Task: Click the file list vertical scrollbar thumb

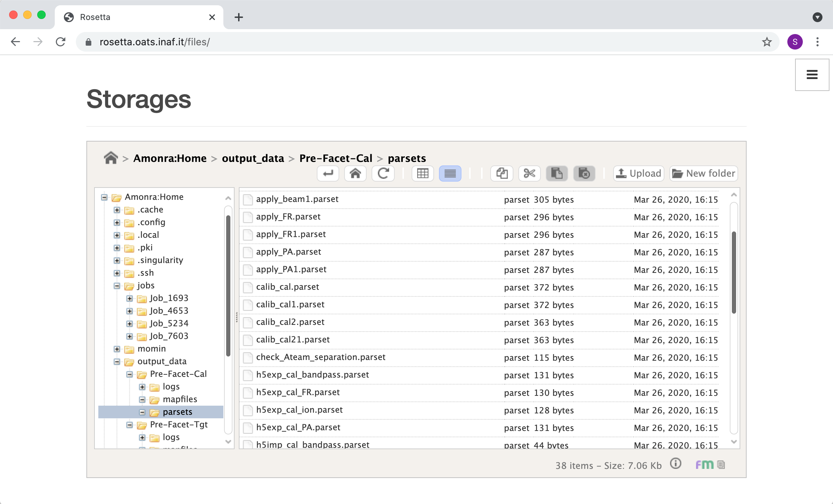Action: tap(734, 272)
